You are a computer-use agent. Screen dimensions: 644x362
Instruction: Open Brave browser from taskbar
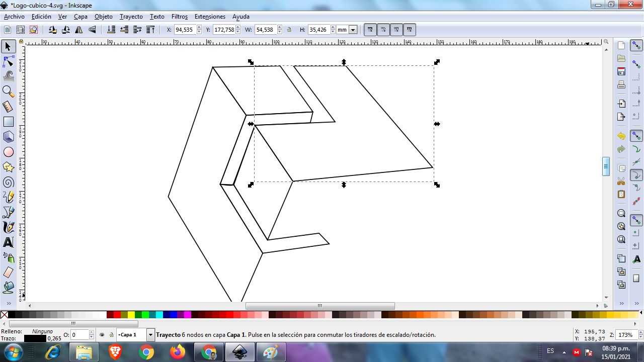coord(115,352)
